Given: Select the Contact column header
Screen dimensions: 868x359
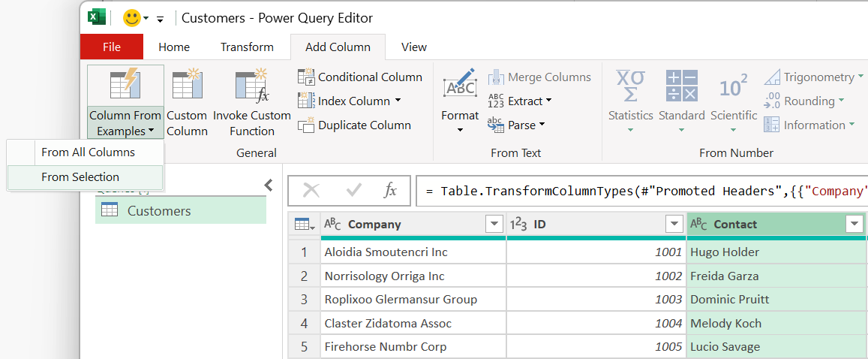Looking at the screenshot, I should (x=776, y=225).
